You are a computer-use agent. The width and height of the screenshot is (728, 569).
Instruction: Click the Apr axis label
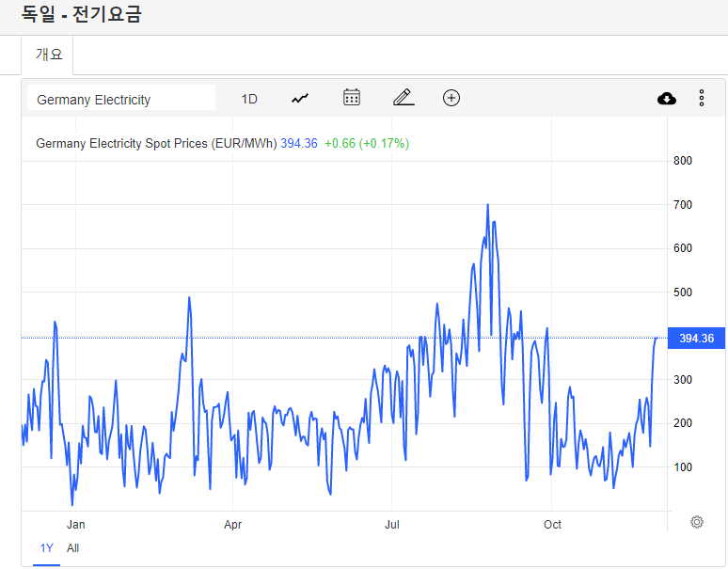[232, 525]
